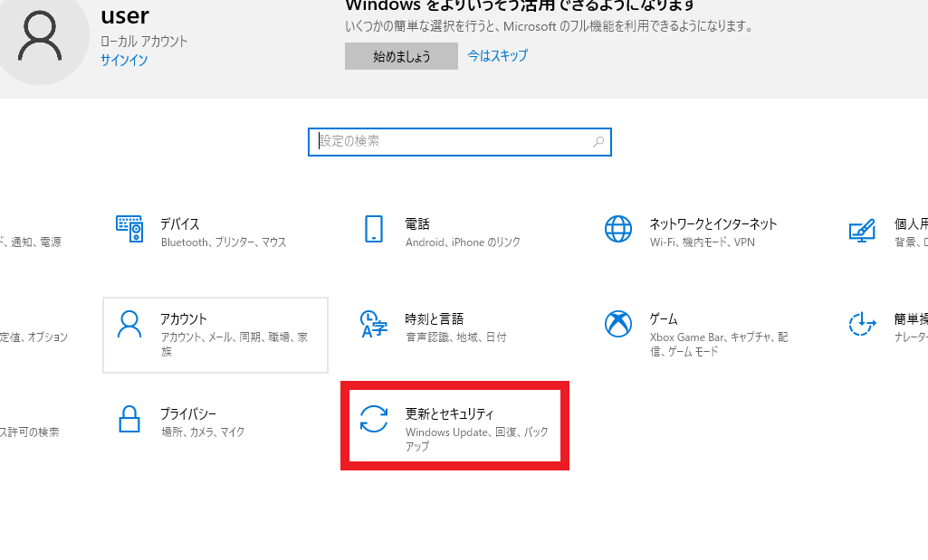
Task: Open the 時刻と言語 language icon
Action: (x=374, y=324)
